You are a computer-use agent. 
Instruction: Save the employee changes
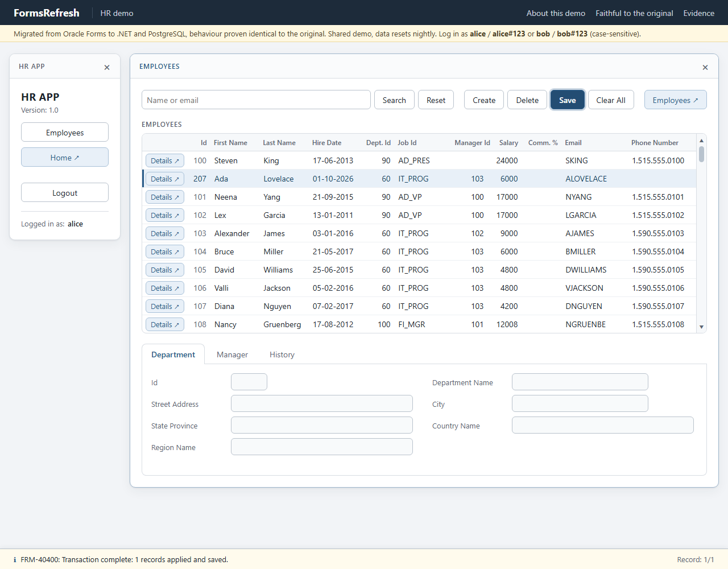568,100
